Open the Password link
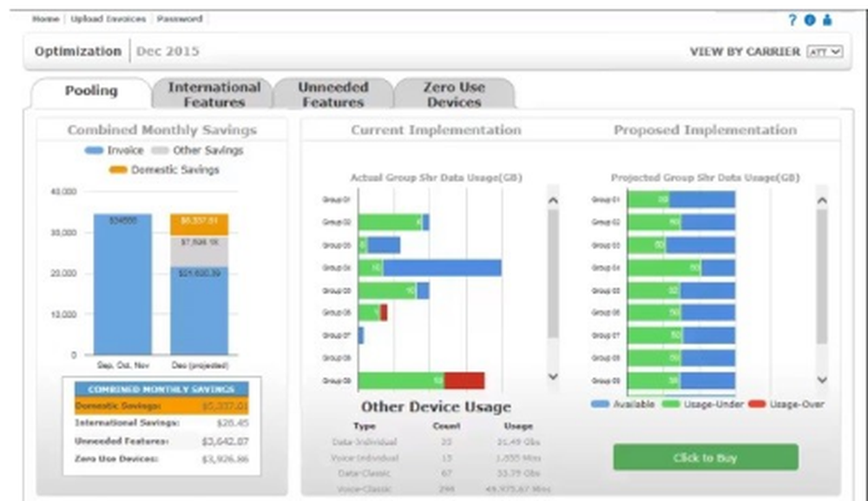Image resolution: width=868 pixels, height=501 pixels. tap(180, 19)
